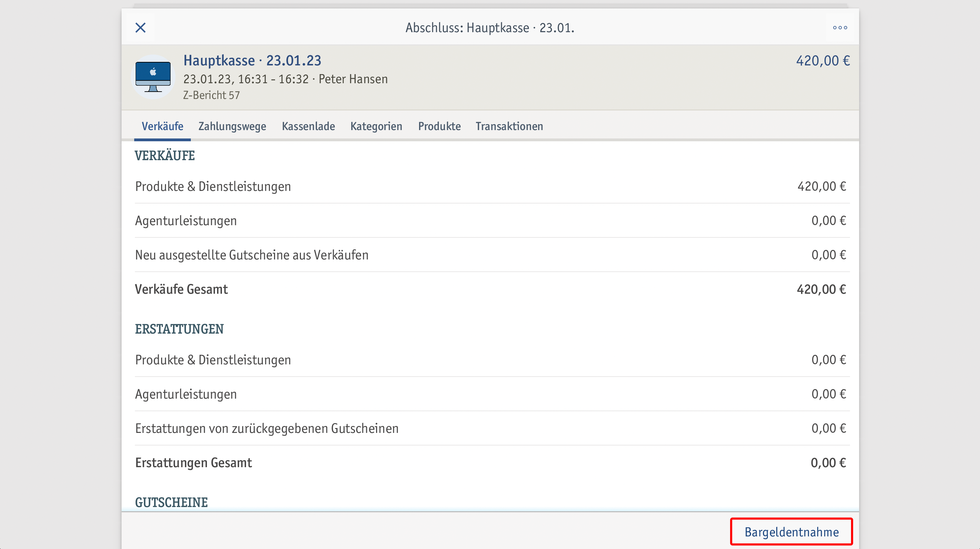Screen dimensions: 980x549
Task: Open the three-dots more options menu
Action: 840,28
